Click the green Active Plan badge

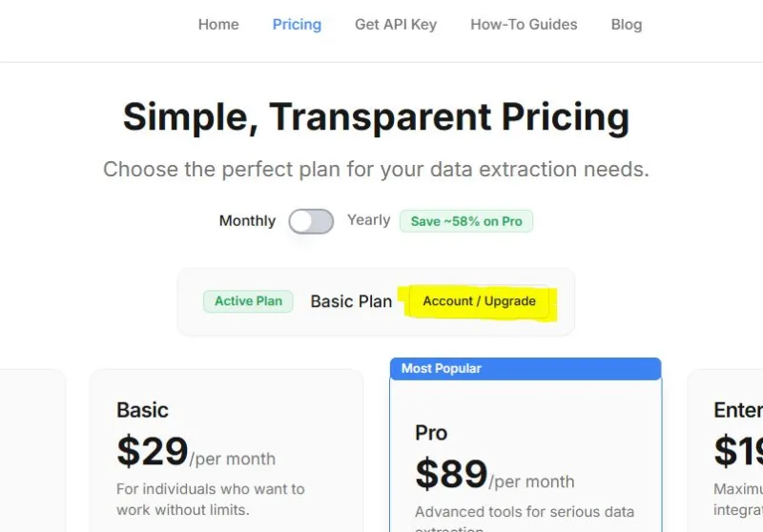[x=248, y=301]
